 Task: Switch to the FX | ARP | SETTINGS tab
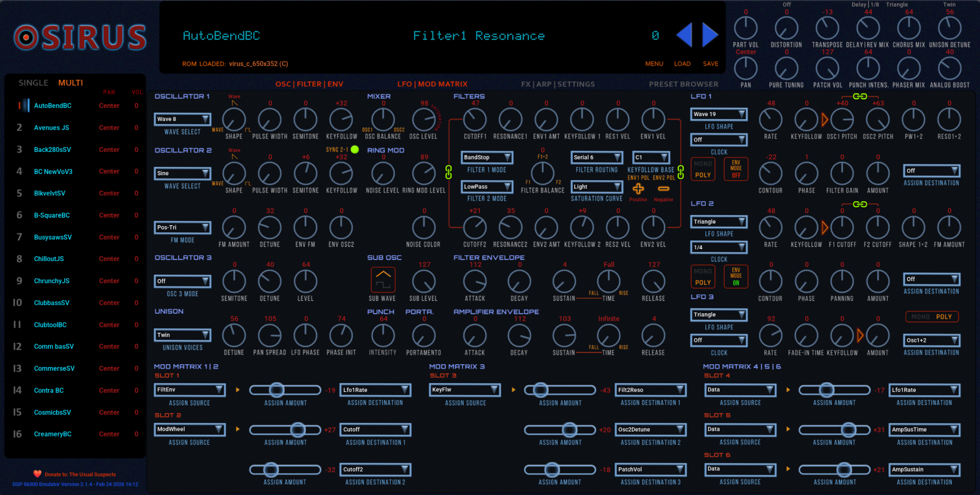pyautogui.click(x=557, y=84)
